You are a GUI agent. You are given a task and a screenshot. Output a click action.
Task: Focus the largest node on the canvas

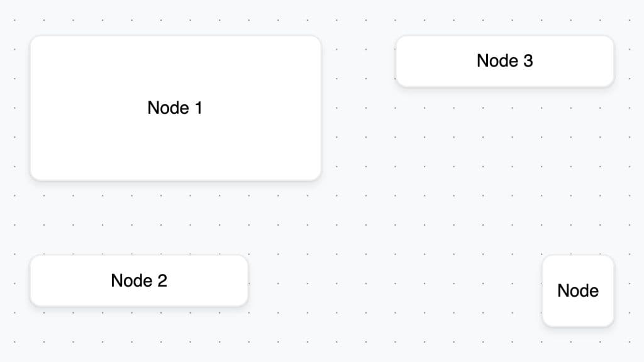tap(175, 108)
